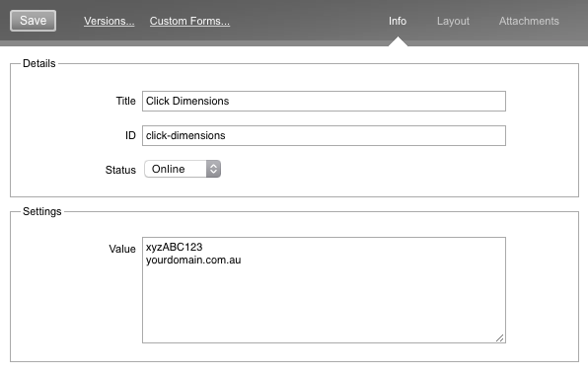The image size is (588, 375).
Task: Click the yourdomain.com.au line in Value
Action: (193, 260)
